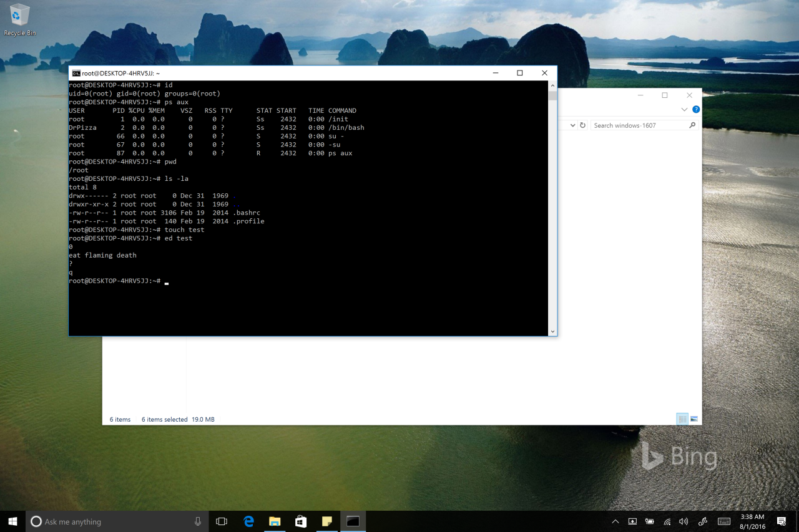This screenshot has width=799, height=532.
Task: Click the '/init' command entry
Action: click(x=338, y=118)
